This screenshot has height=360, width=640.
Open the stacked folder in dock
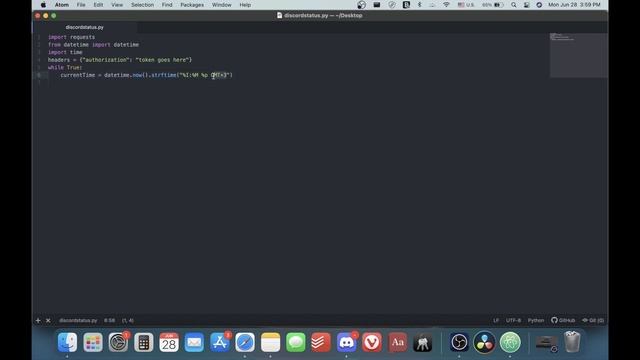(547, 343)
